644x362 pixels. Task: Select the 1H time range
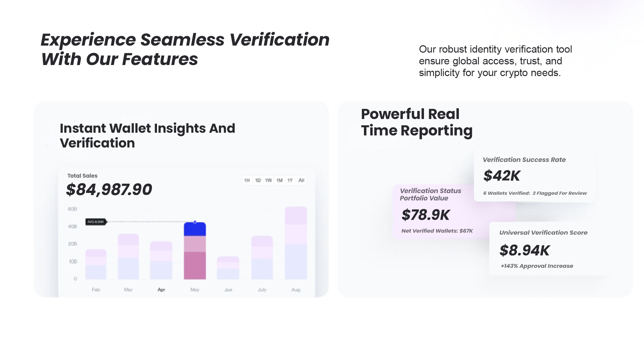tap(247, 180)
